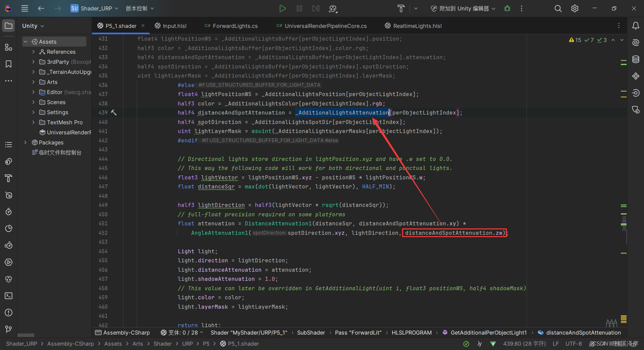Open Search Everywhere magnifier
This screenshot has width=644, height=350.
coord(558,8)
